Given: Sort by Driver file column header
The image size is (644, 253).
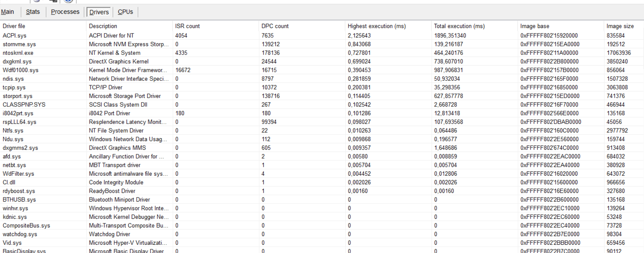Looking at the screenshot, I should point(14,26).
